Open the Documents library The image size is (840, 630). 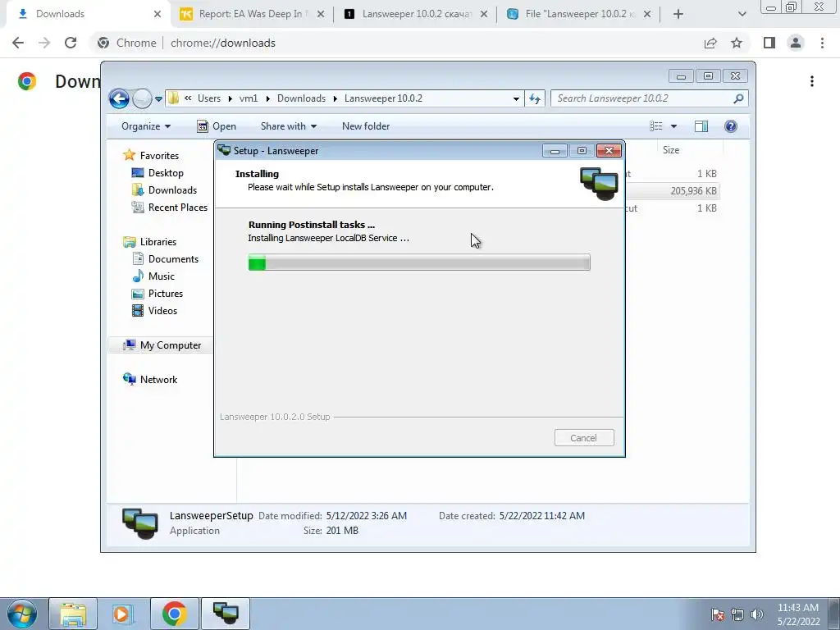click(173, 258)
